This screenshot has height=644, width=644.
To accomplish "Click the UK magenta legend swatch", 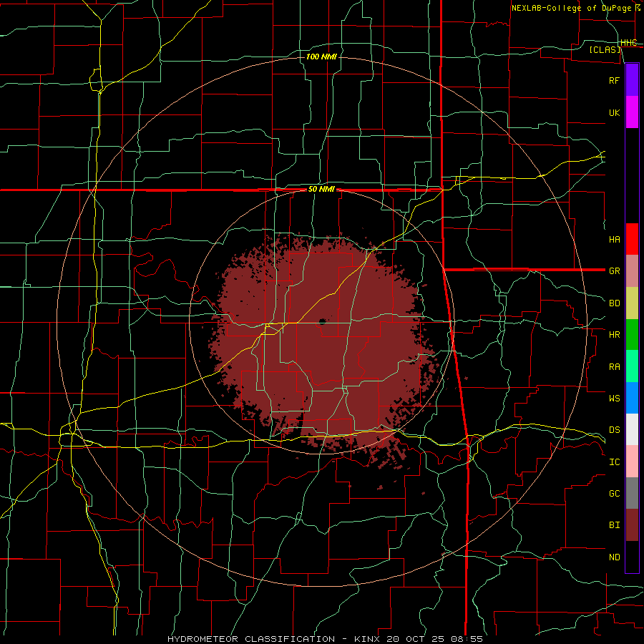I will (632, 112).
